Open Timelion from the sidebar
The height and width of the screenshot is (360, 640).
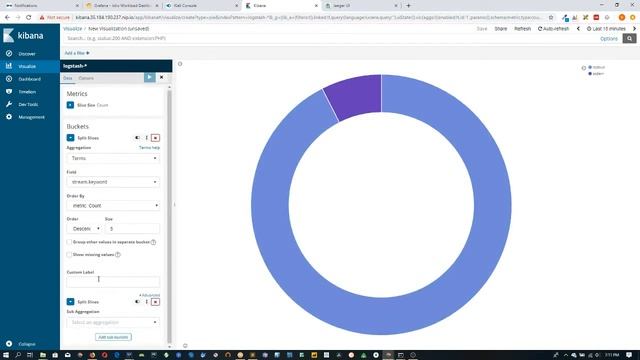27,92
